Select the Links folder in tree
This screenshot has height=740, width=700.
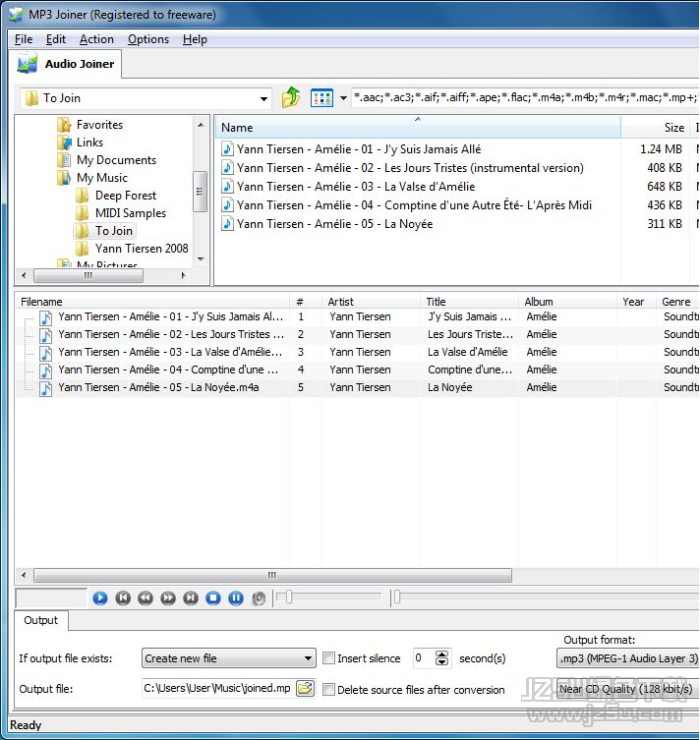[89, 142]
